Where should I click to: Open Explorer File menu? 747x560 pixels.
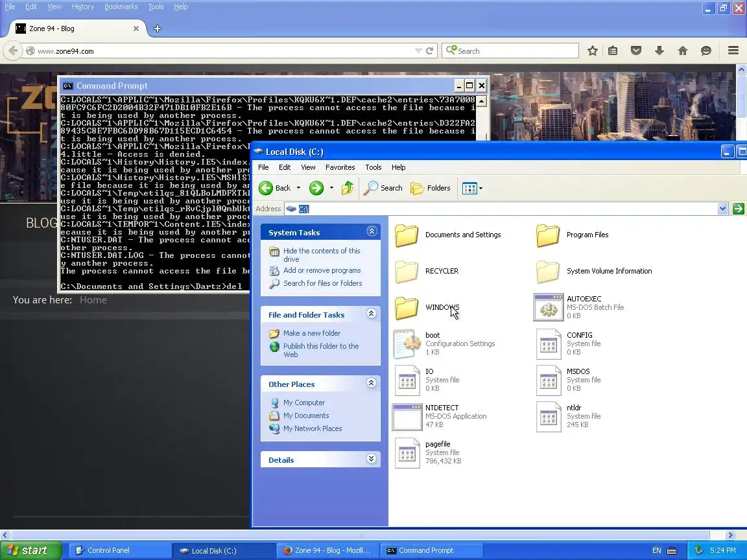pyautogui.click(x=263, y=167)
